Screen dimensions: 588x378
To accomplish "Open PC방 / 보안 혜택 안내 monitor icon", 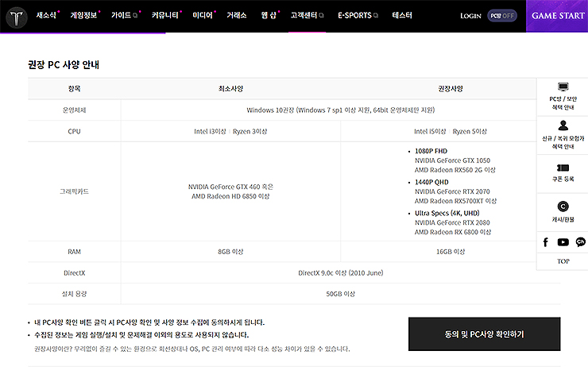I will point(563,87).
